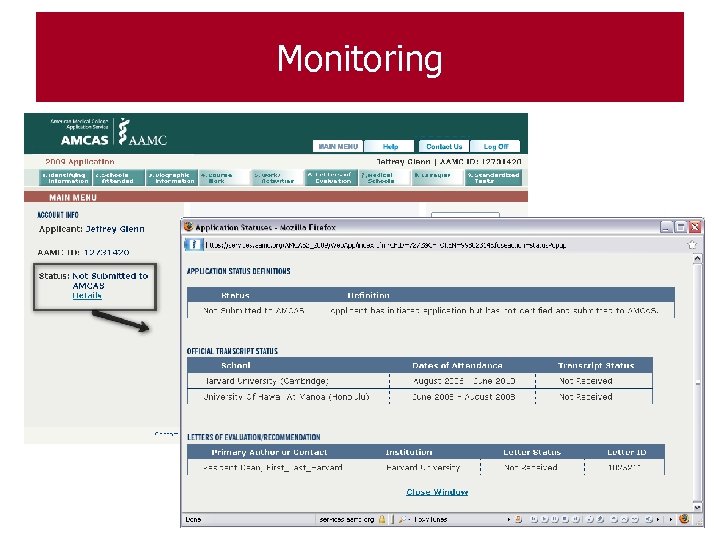This screenshot has width=720, height=540.
Task: Click the Close Window link
Action: tap(437, 492)
